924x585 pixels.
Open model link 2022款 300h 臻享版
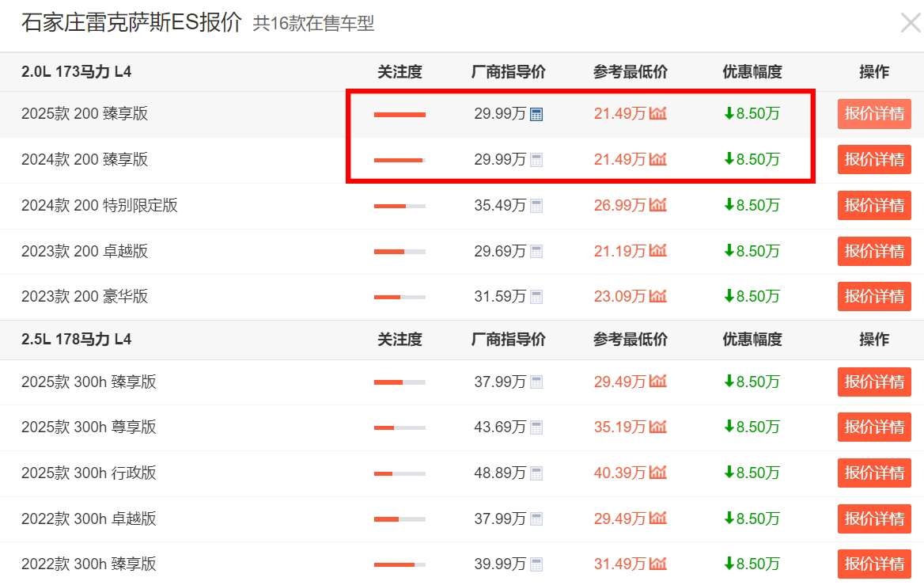[89, 564]
